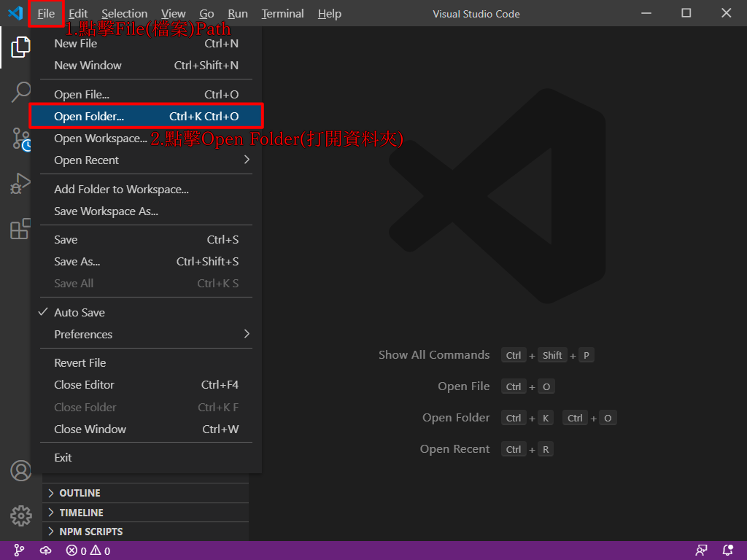Expand the NPM SCRIPTS section

[x=145, y=532]
